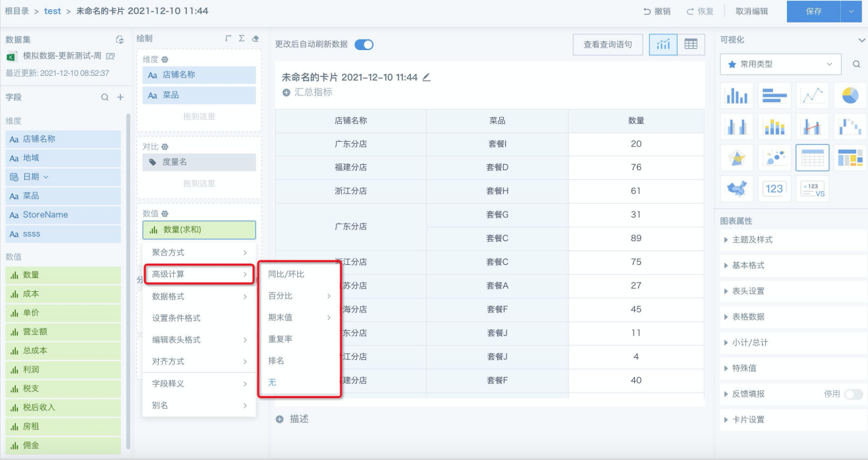
Task: Click the plus icon to add field
Action: pos(121,97)
